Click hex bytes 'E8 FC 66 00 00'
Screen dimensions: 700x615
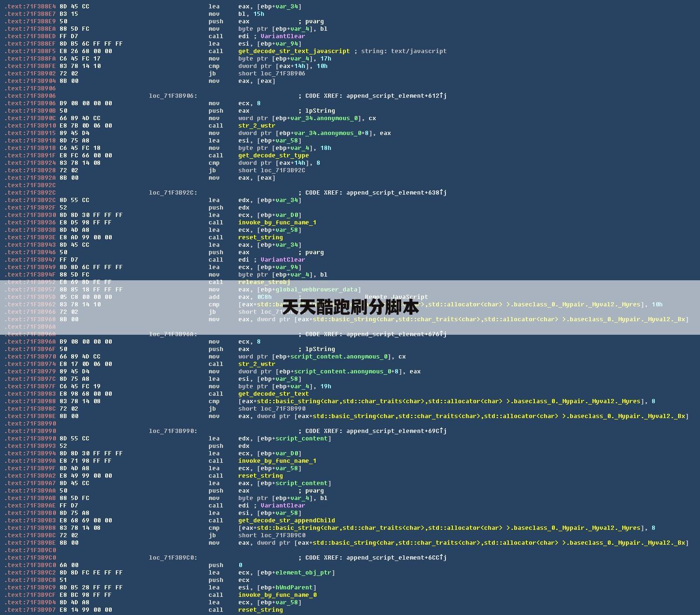click(x=86, y=155)
